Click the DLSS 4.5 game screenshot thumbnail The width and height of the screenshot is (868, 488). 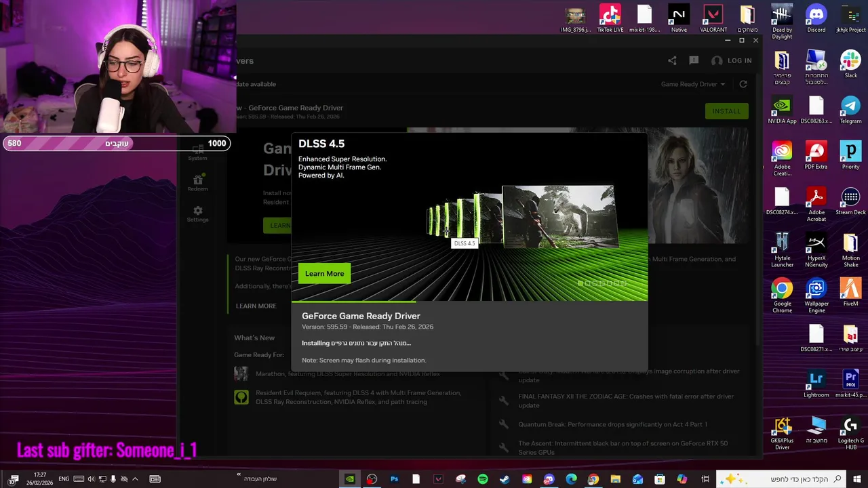559,216
